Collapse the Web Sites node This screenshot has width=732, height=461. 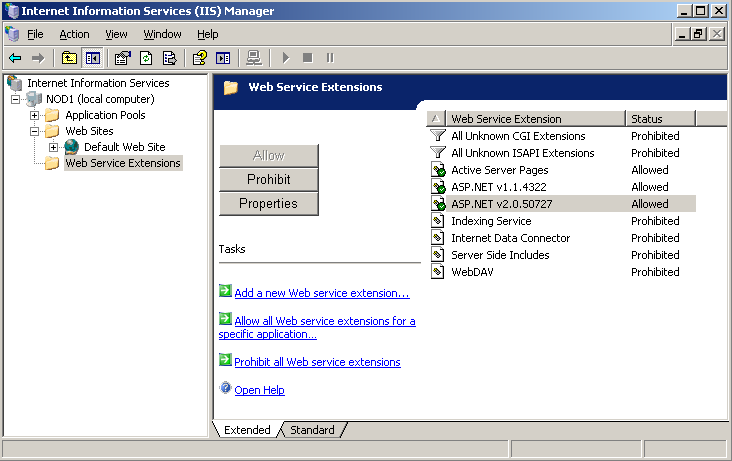point(35,131)
